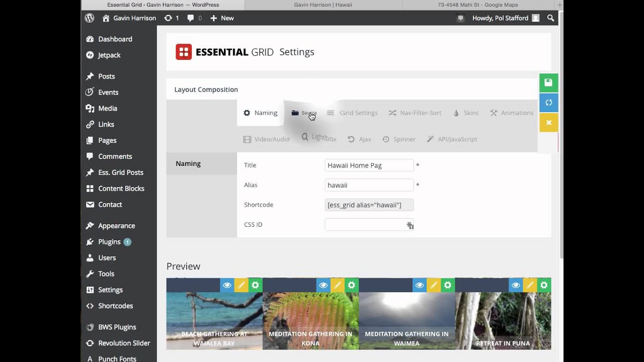This screenshot has height=362, width=644.
Task: Click the Alias input field
Action: point(369,185)
